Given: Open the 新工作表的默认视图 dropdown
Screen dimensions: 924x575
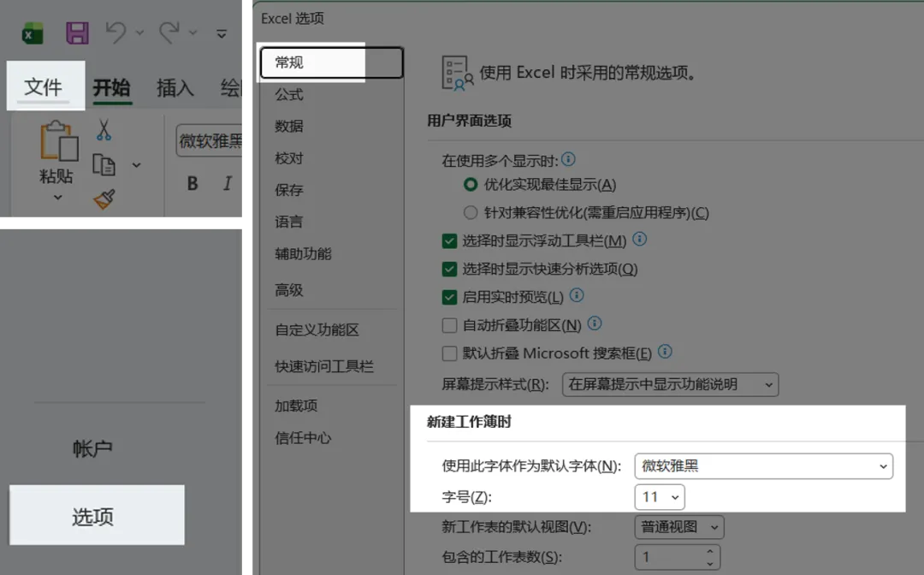Looking at the screenshot, I should [678, 527].
